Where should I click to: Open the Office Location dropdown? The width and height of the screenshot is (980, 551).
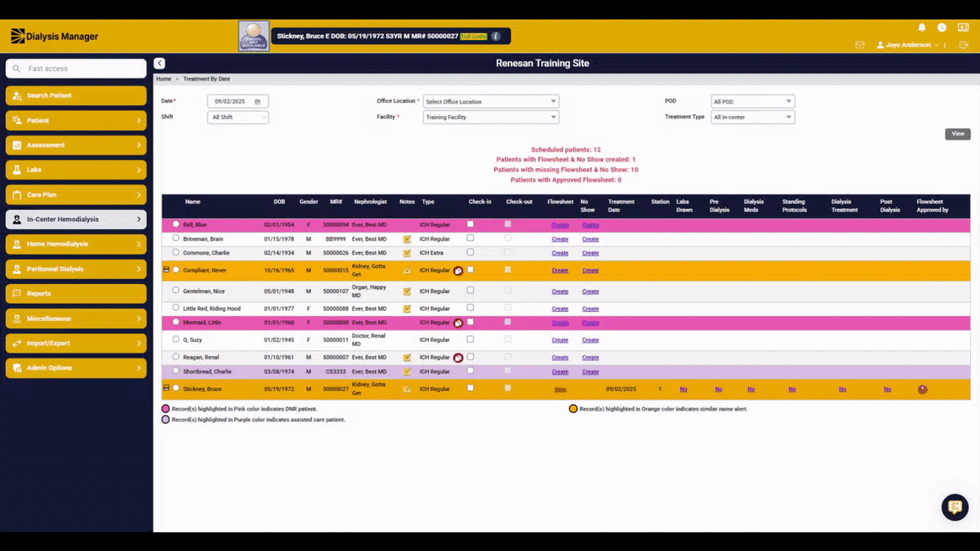click(491, 102)
